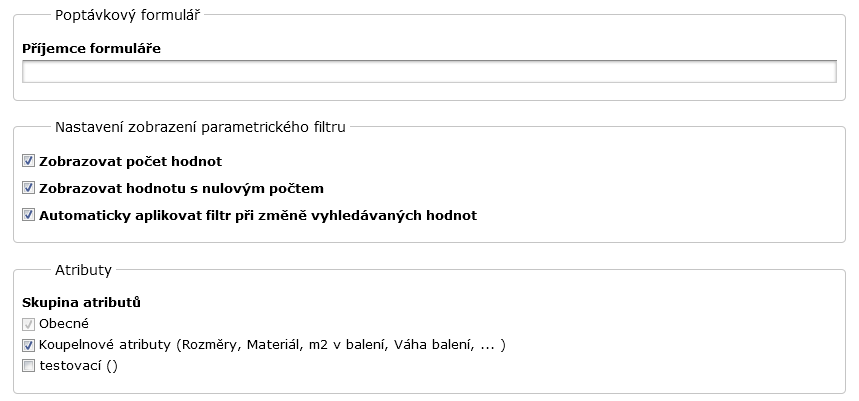Click 'Zobrazovat hodnotu s nulovým počtem' label text
Viewport: 859px width, 401px height.
pyautogui.click(x=181, y=188)
